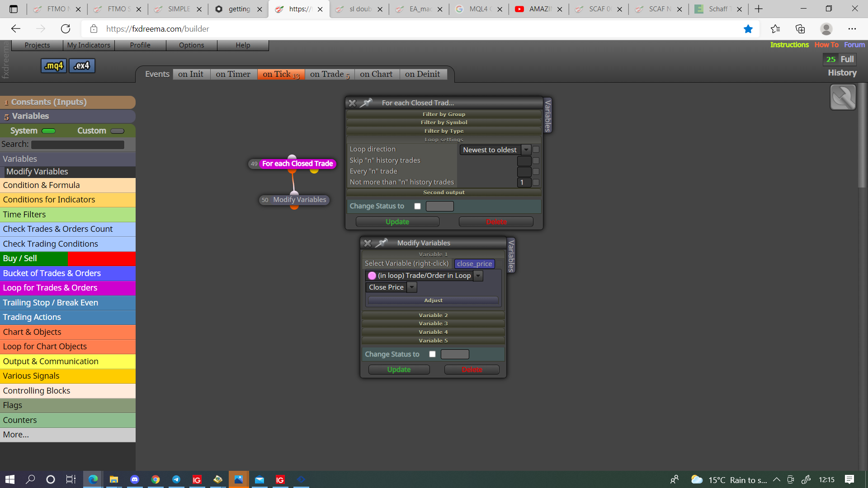
Task: Click status color field in Closed Trade panel
Action: pos(439,206)
